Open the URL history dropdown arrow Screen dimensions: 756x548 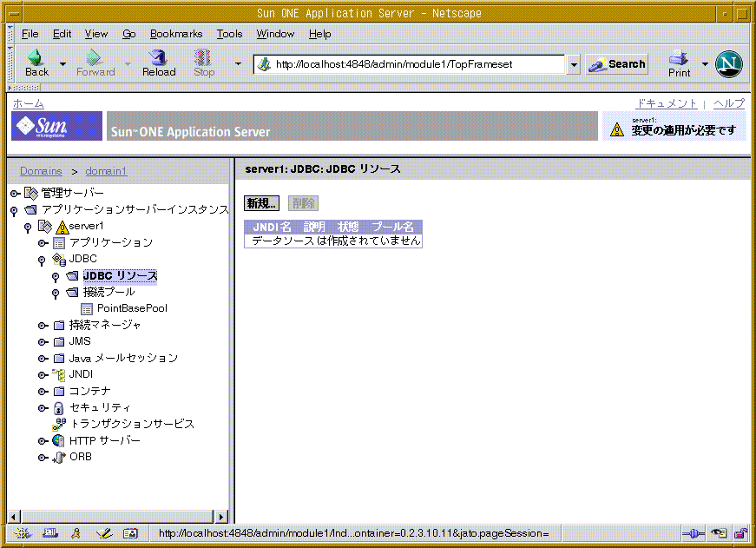pos(573,64)
